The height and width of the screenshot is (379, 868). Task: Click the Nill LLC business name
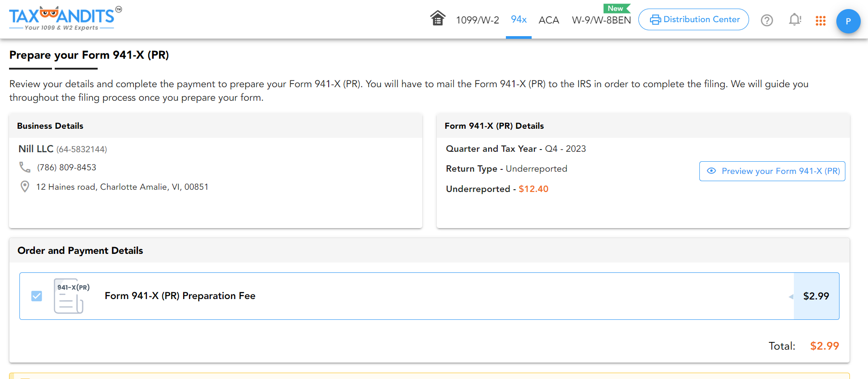click(x=36, y=149)
